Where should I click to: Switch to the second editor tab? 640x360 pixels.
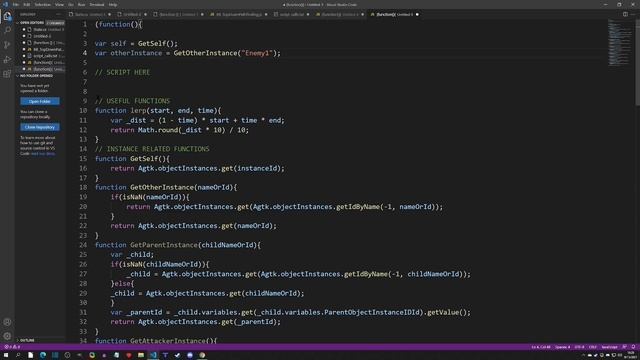[x=131, y=14]
